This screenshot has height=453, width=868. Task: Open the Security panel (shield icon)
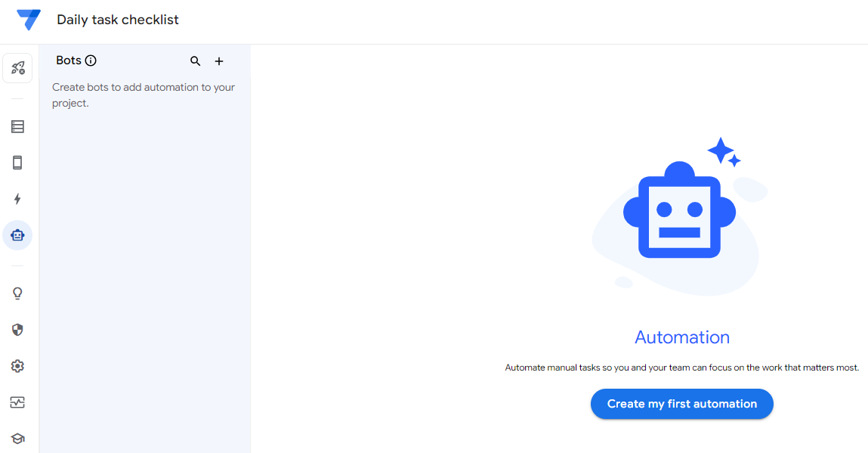[x=17, y=329]
